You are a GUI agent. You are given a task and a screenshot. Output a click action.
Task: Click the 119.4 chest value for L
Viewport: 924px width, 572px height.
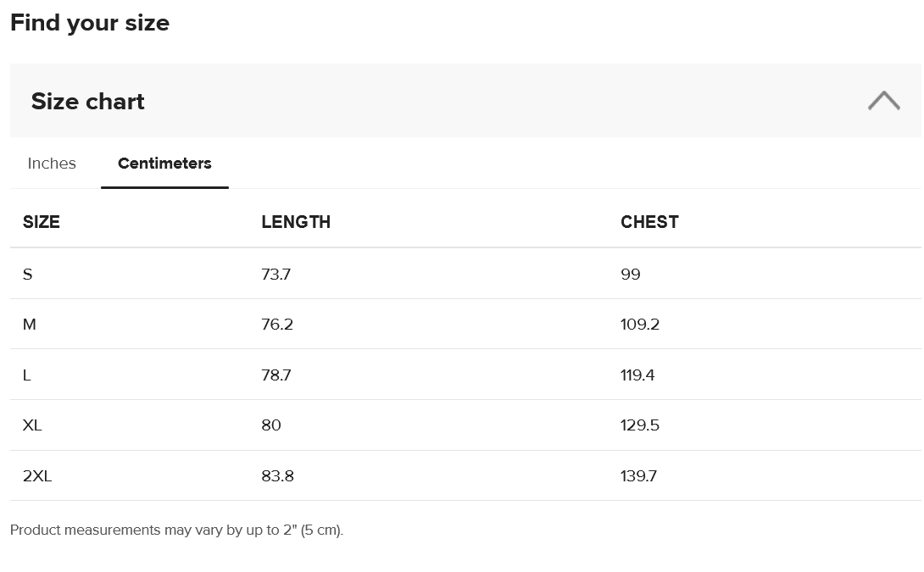(x=637, y=375)
